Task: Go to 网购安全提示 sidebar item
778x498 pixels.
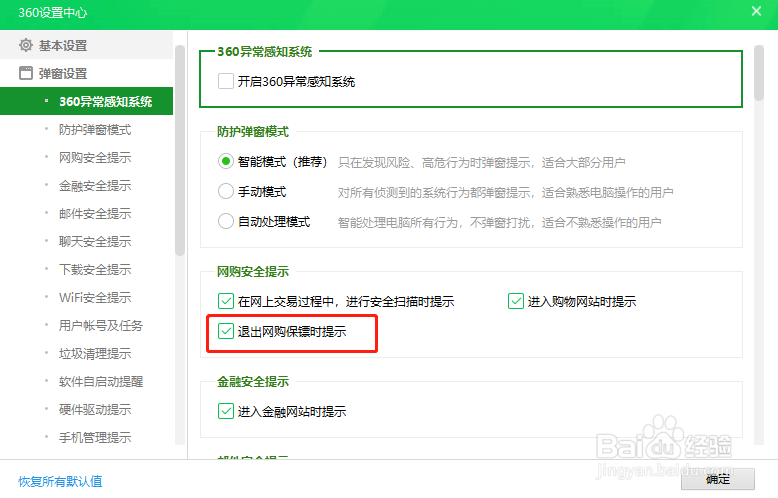Action: coord(95,158)
